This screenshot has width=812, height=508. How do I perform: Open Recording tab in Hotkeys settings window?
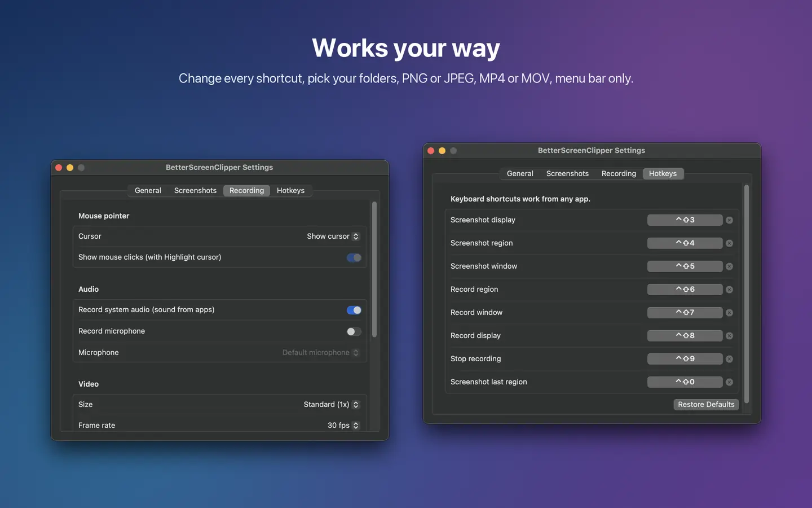[619, 174]
